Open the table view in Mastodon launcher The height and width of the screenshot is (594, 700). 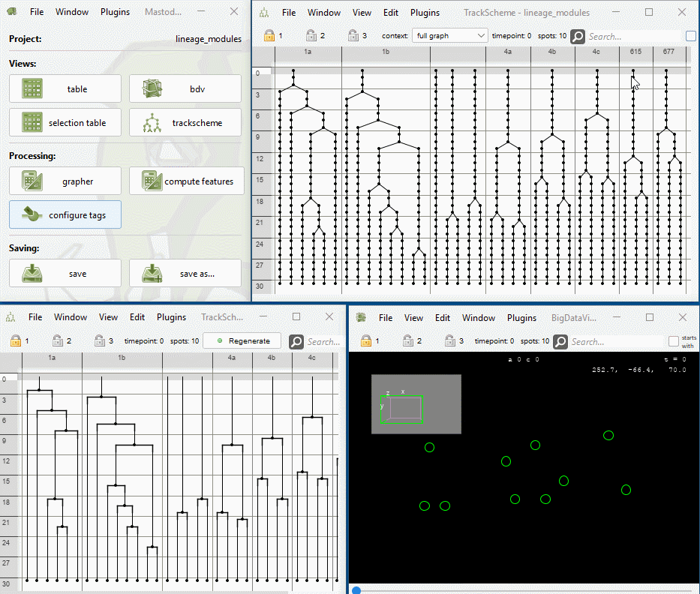coord(65,88)
